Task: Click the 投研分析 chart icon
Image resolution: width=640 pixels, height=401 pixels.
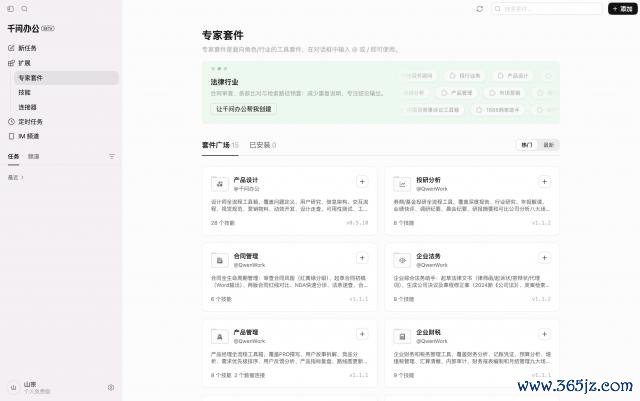Action: pos(402,184)
